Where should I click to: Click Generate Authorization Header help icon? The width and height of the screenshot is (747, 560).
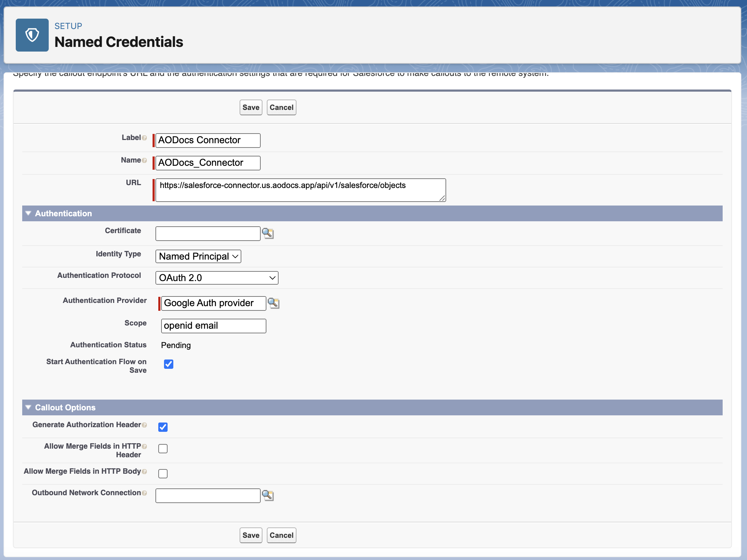click(x=144, y=425)
